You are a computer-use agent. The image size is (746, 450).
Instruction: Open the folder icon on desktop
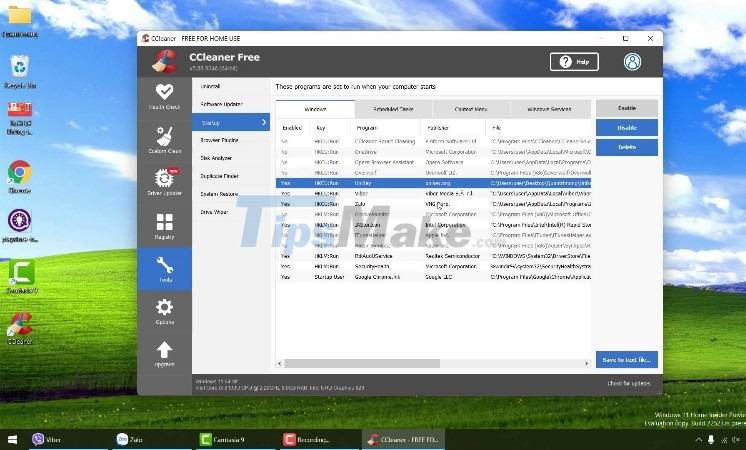pos(20,20)
